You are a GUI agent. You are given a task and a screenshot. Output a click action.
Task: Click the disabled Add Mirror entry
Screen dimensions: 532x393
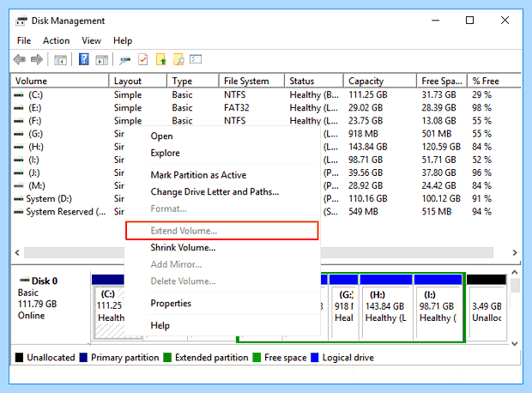tap(222, 264)
